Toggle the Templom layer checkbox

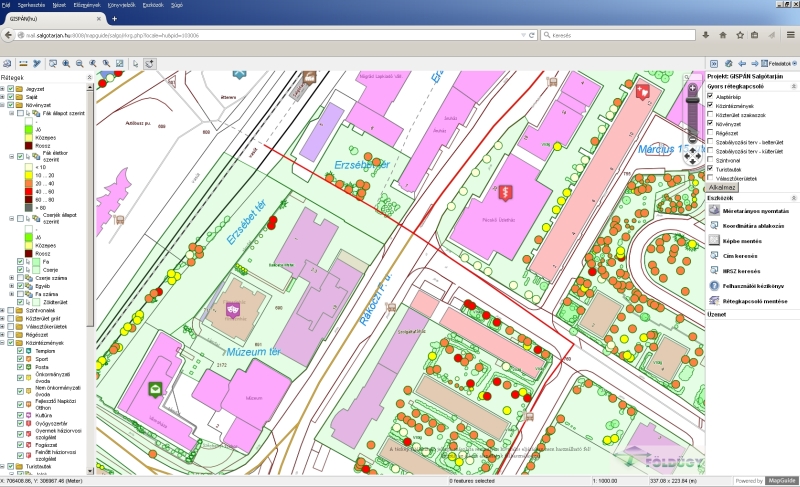pos(21,353)
